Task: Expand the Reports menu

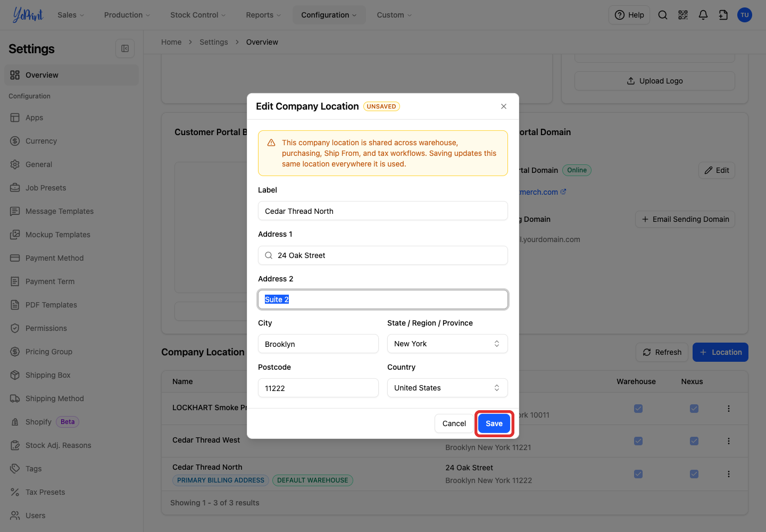Action: pyautogui.click(x=263, y=15)
